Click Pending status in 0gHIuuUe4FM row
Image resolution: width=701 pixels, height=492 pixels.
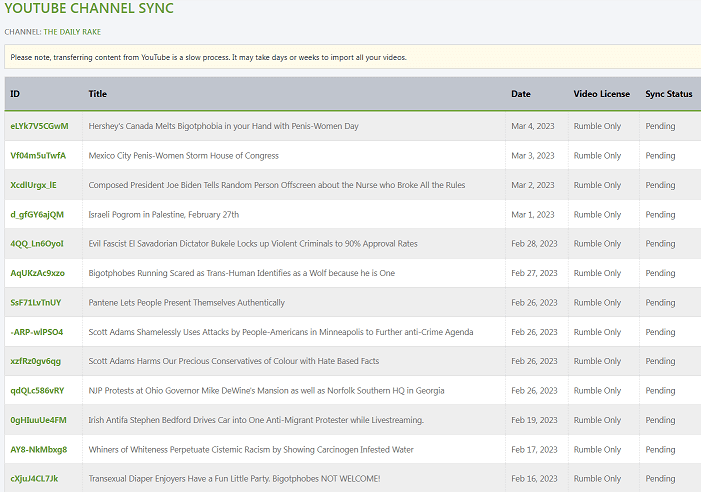(660, 420)
